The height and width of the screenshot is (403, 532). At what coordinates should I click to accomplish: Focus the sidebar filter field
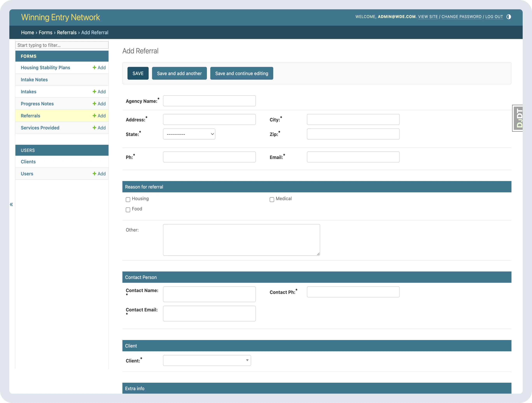pyautogui.click(x=62, y=45)
